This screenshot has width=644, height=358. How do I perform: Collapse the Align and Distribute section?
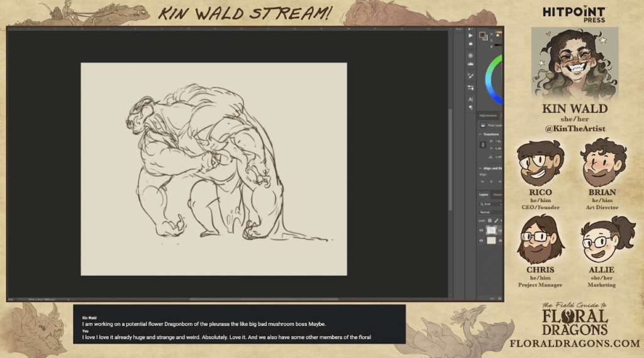click(480, 168)
